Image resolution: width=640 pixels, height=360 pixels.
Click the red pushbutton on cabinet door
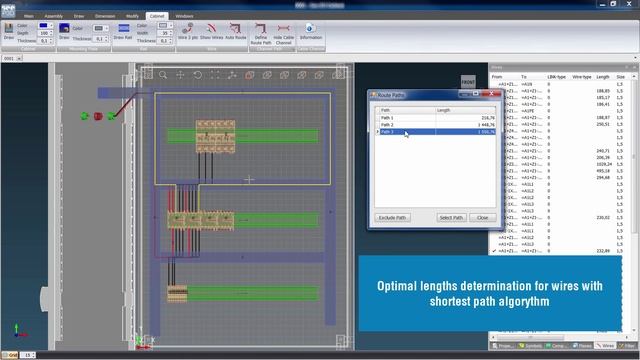pos(98,117)
